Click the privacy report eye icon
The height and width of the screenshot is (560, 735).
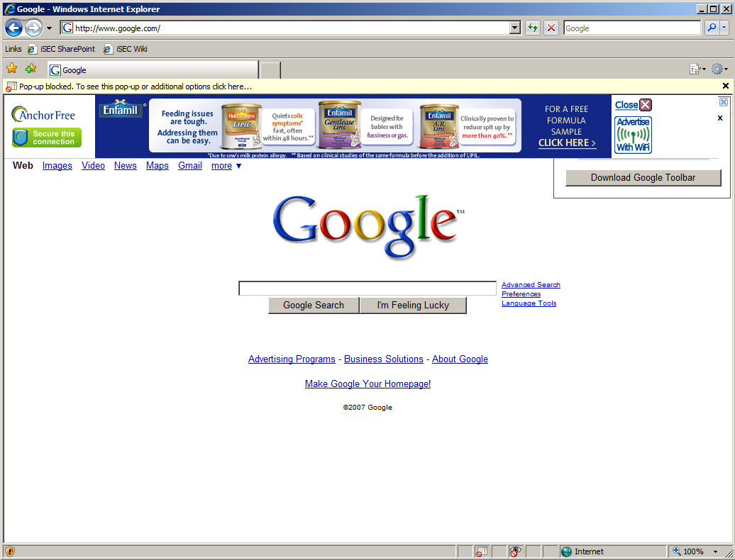516,551
